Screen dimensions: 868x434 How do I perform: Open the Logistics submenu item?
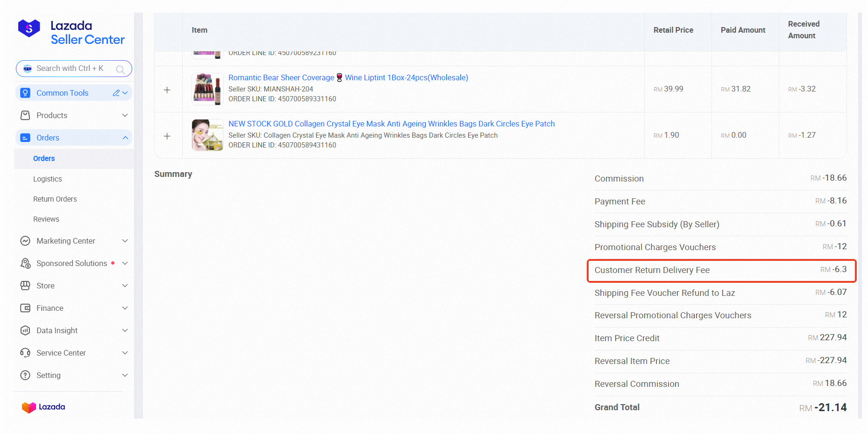coord(48,179)
